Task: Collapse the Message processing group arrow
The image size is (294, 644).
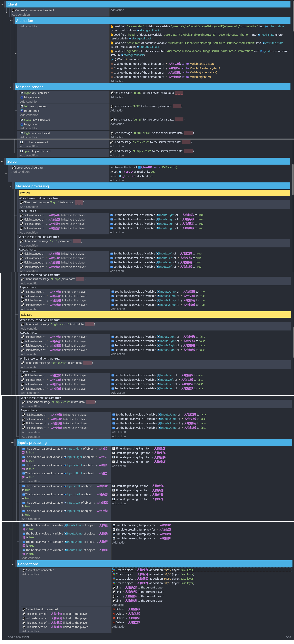Action: 10,186
